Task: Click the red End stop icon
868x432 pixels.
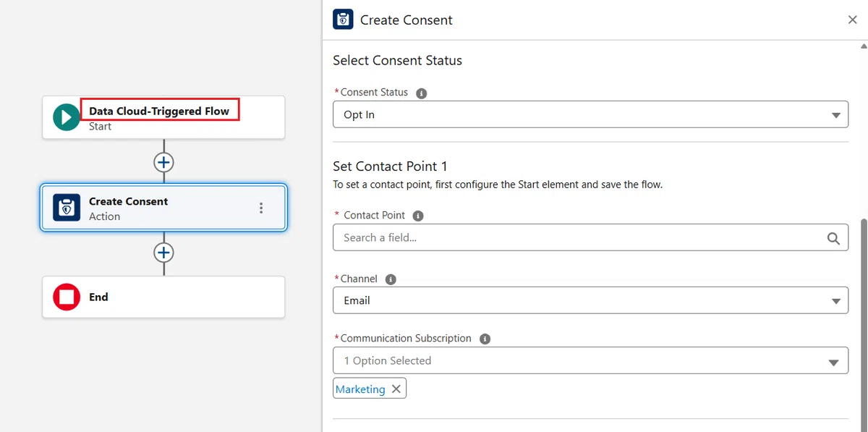Action: pyautogui.click(x=67, y=297)
